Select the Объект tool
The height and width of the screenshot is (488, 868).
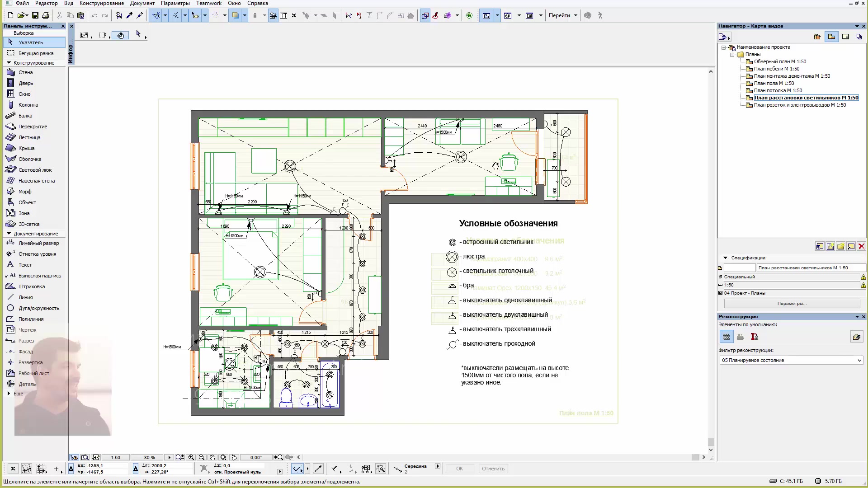(x=34, y=202)
